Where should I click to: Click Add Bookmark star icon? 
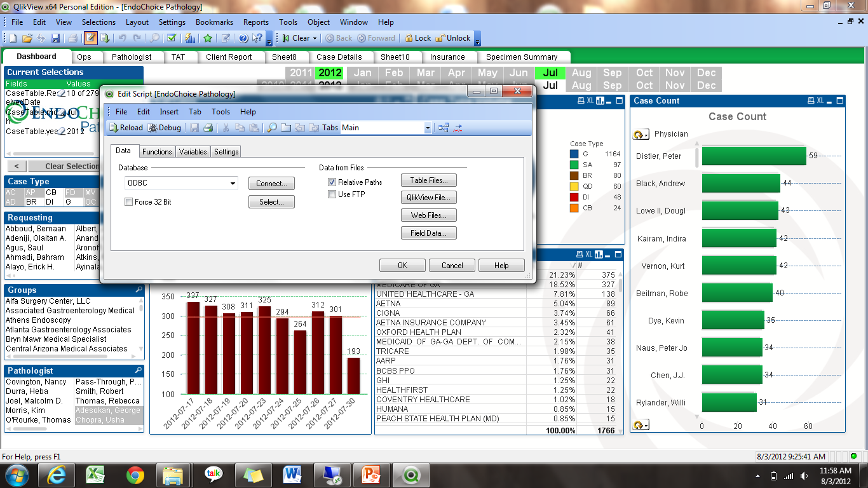click(x=208, y=38)
